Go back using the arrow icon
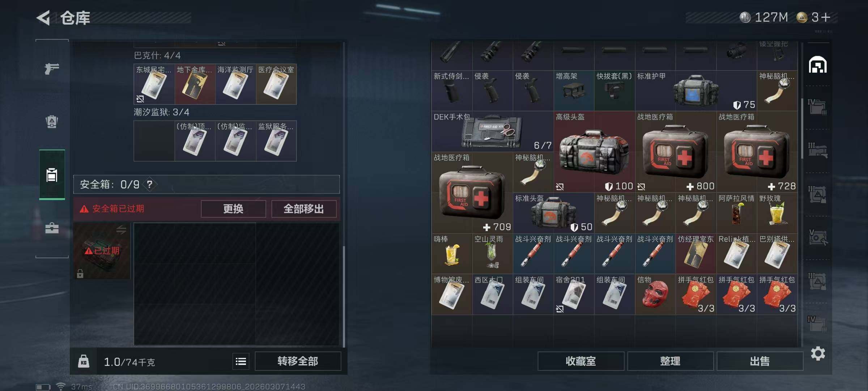Viewport: 868px width, 391px height. (x=43, y=18)
